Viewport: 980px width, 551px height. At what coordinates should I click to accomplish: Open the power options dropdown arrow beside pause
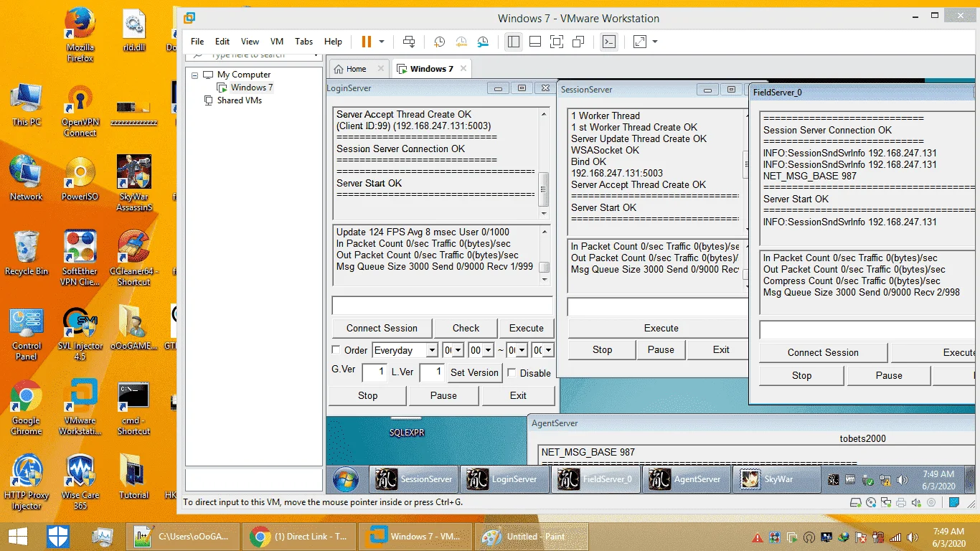pos(382,42)
